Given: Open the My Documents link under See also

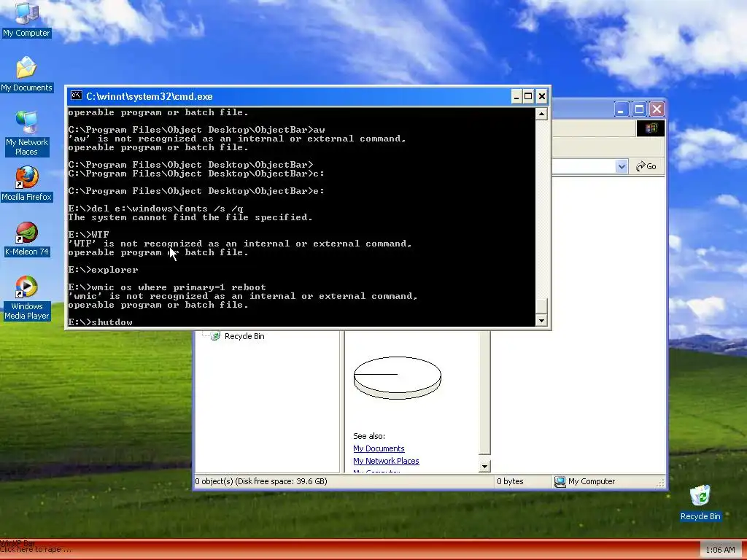Looking at the screenshot, I should point(379,448).
